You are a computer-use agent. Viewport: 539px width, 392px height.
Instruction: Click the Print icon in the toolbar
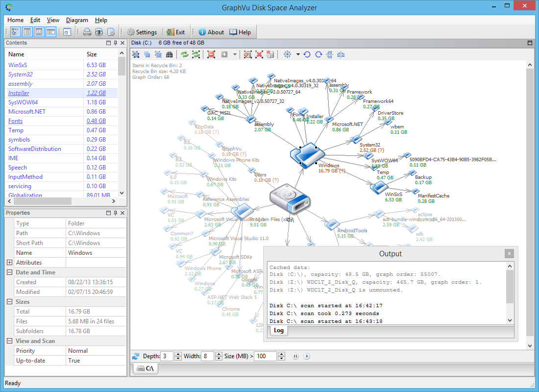pyautogui.click(x=87, y=32)
